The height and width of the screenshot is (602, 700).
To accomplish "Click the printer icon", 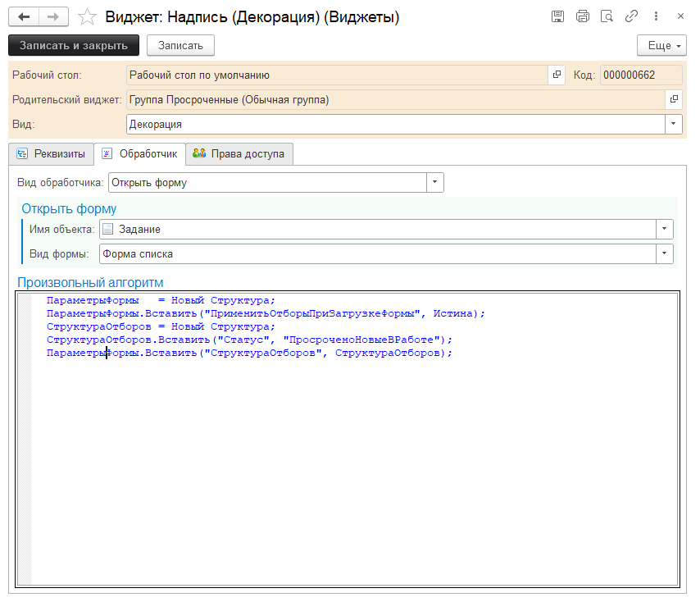I will [x=583, y=16].
